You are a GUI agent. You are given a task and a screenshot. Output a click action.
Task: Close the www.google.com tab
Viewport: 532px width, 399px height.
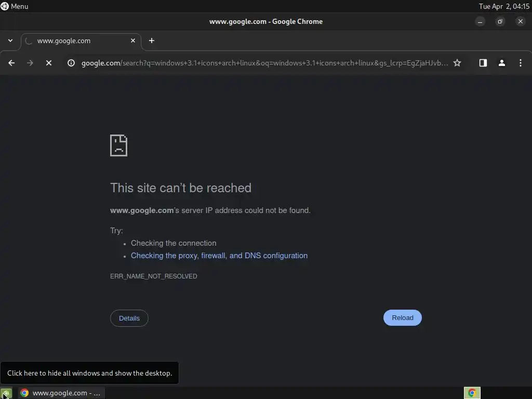(133, 41)
